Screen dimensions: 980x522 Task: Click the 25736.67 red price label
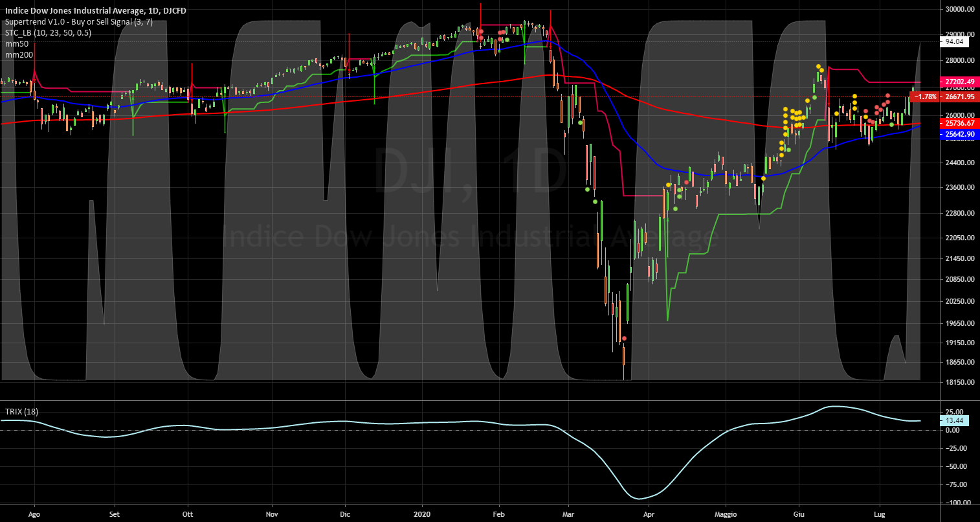(x=959, y=123)
